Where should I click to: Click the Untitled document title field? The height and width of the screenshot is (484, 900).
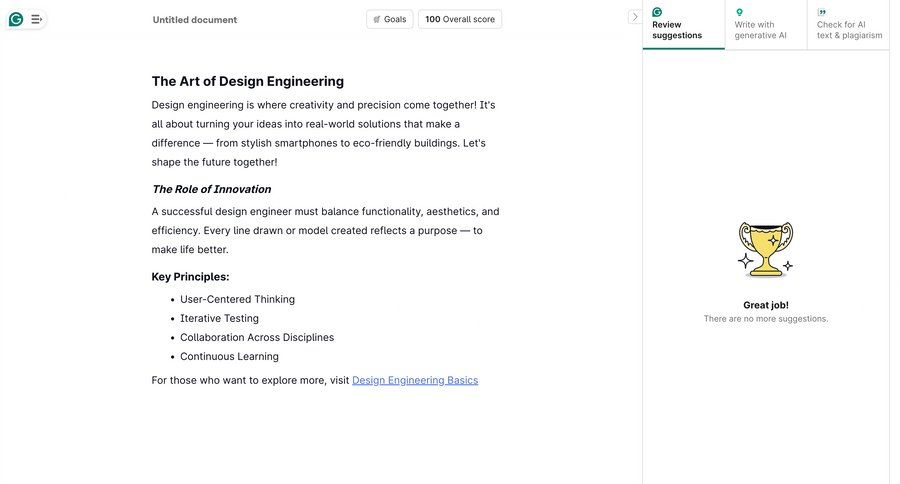pyautogui.click(x=195, y=20)
